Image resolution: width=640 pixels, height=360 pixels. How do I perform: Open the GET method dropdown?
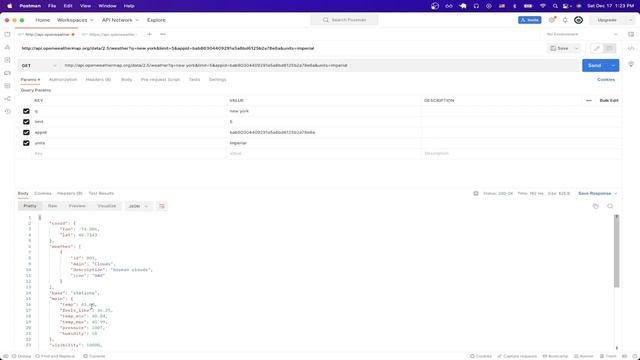(x=39, y=65)
